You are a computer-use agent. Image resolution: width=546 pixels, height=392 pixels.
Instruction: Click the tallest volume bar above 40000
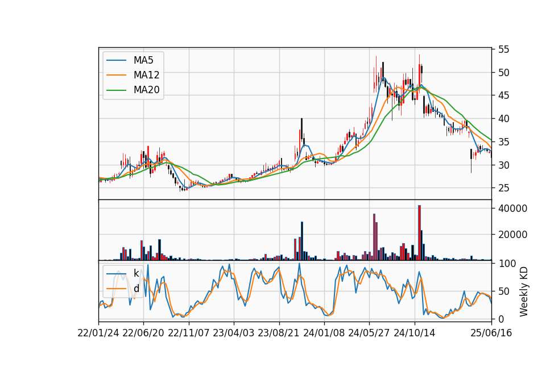(x=420, y=233)
